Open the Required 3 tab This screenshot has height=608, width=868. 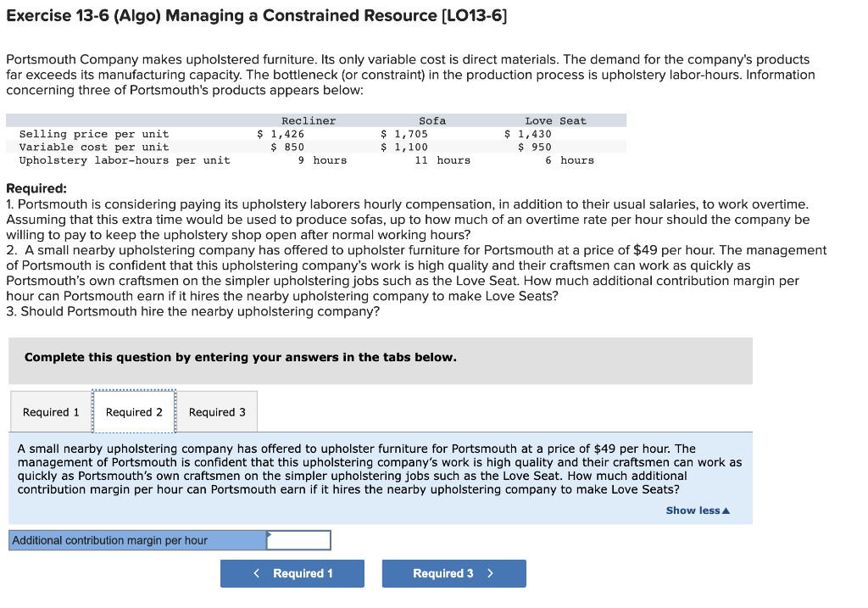(216, 411)
